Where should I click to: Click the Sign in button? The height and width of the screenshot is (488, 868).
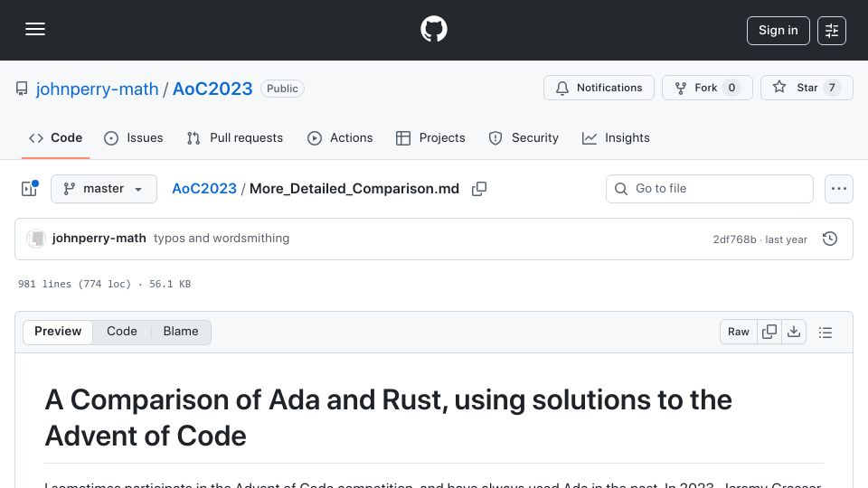point(778,31)
